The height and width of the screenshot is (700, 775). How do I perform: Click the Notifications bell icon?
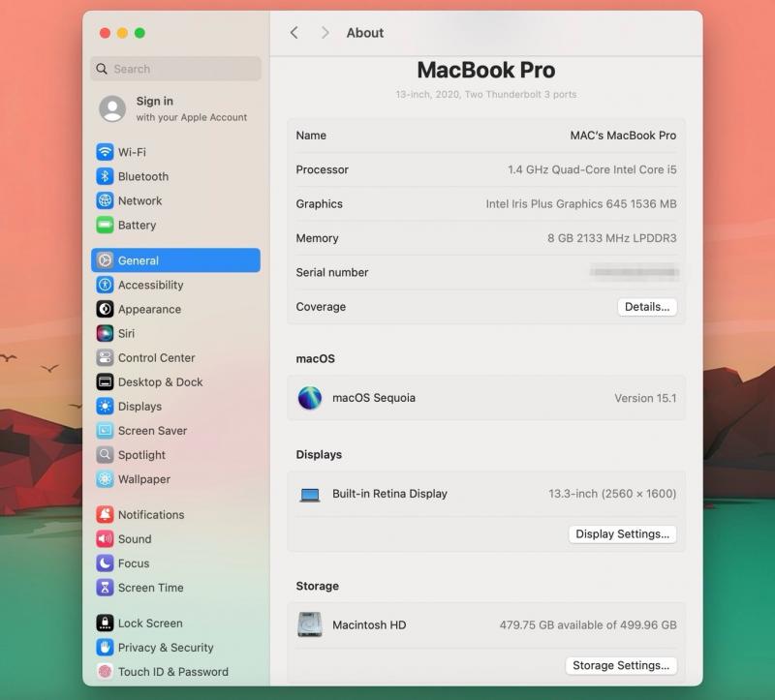point(105,514)
